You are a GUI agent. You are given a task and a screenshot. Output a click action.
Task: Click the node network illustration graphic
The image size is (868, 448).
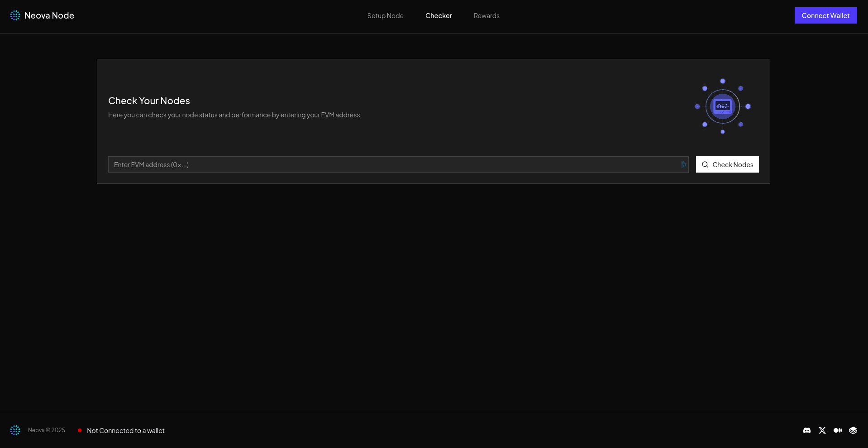(722, 106)
